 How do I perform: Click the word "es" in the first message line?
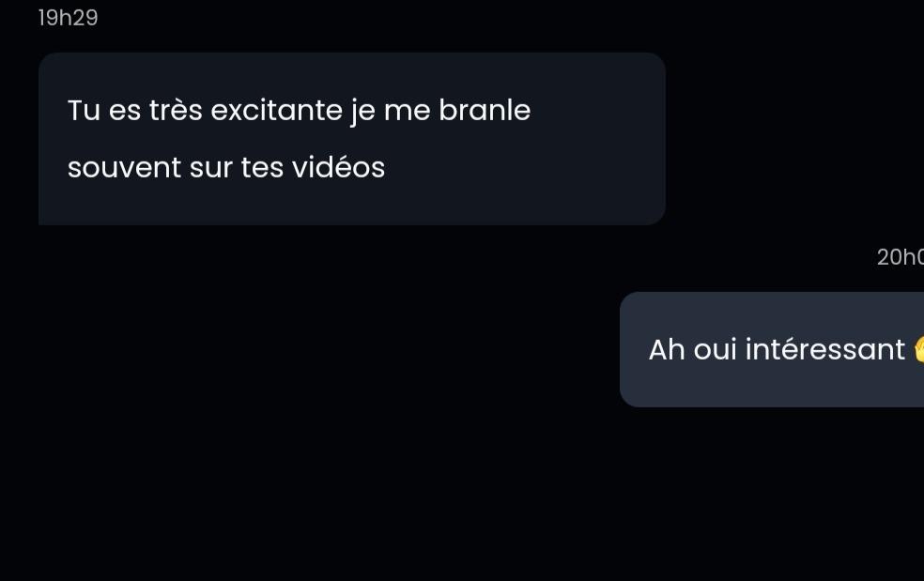[124, 112]
